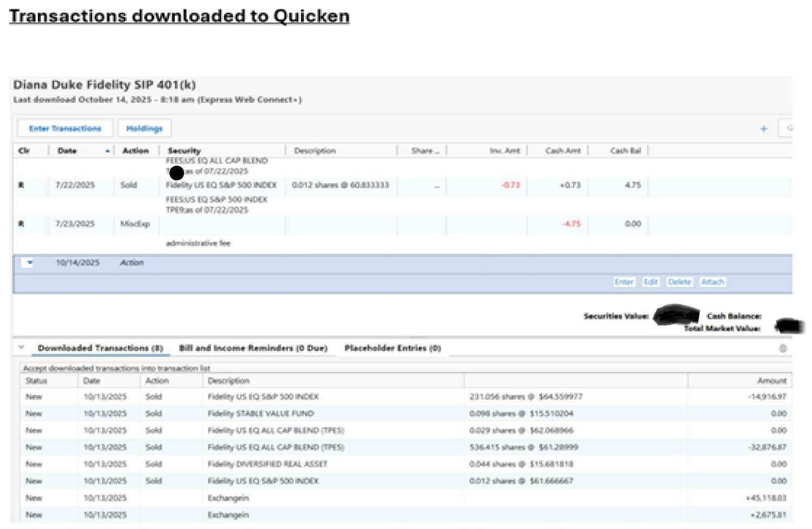This screenshot has height=529, width=812.
Task: Click '231.056 shares @ $64.559977' text
Action: point(526,397)
